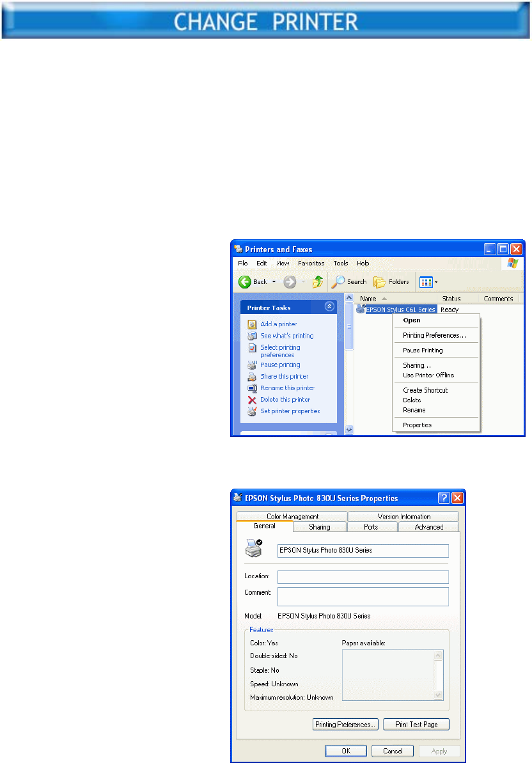Open Back button history dropdown arrow
The width and height of the screenshot is (532, 763).
pyautogui.click(x=274, y=282)
